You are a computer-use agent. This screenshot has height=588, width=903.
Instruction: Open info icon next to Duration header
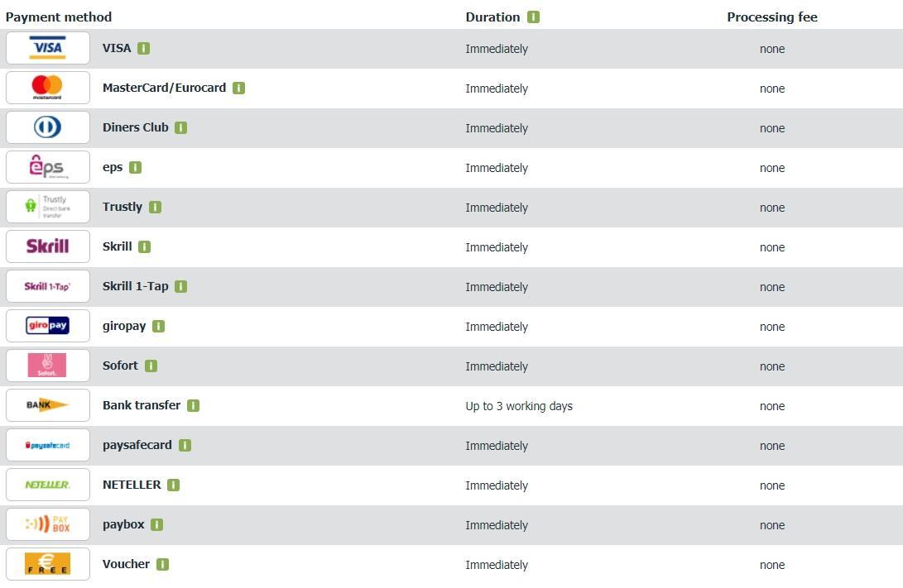coord(533,17)
